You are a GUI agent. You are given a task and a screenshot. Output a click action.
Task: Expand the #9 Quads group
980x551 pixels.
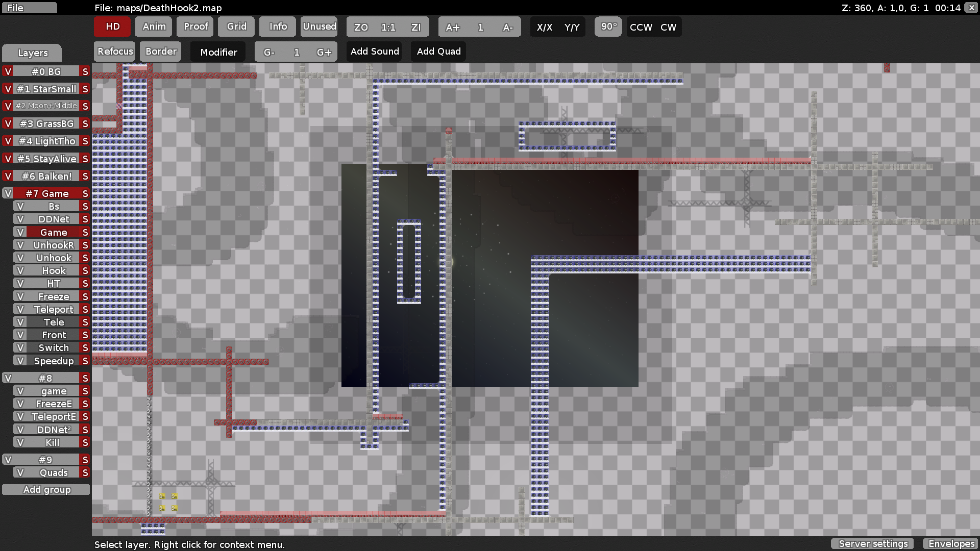[46, 460]
